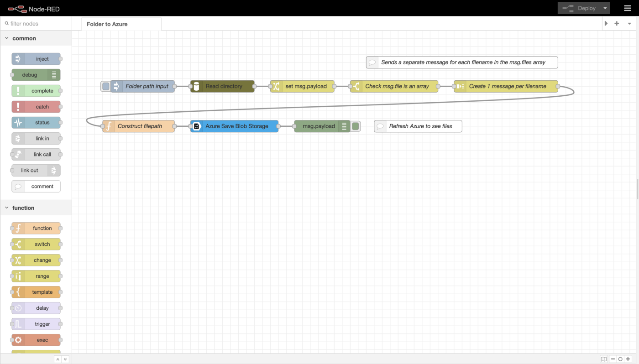Collapse all palette categories with double-up arrow
The width and height of the screenshot is (639, 364).
point(58,359)
